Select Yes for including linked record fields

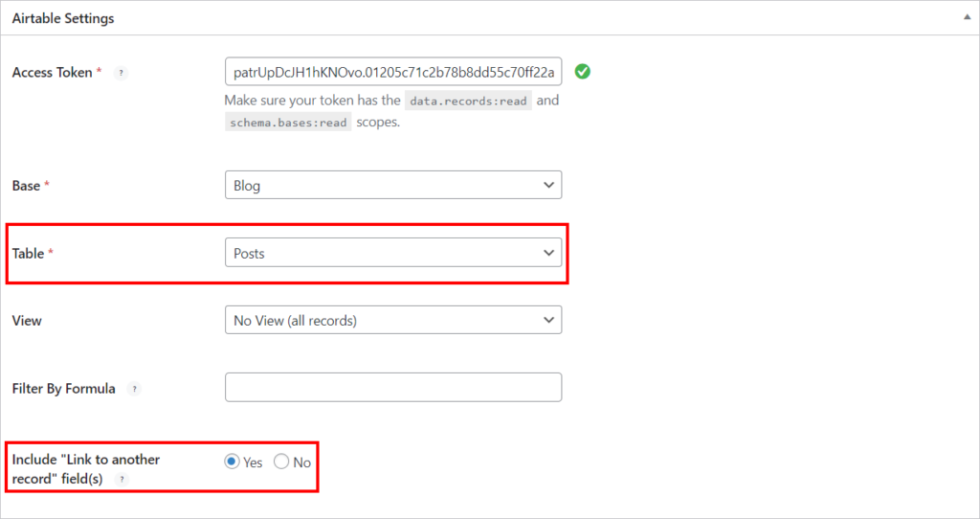(x=232, y=462)
